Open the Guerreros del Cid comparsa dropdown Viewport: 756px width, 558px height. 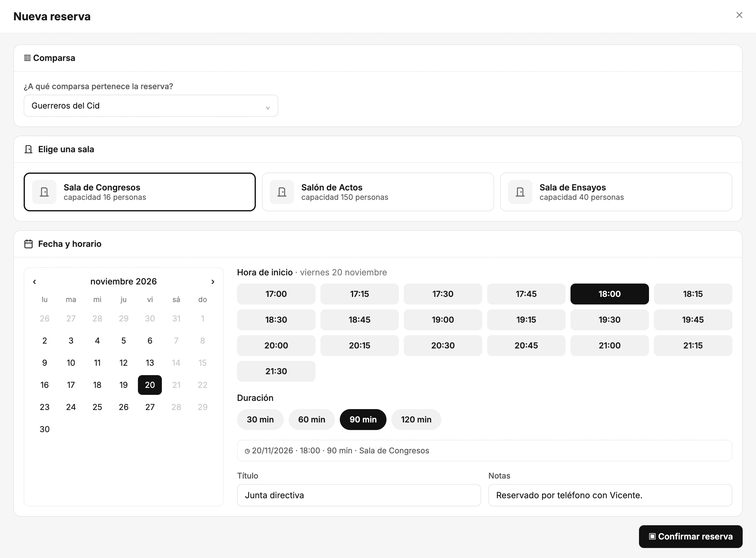(x=151, y=106)
